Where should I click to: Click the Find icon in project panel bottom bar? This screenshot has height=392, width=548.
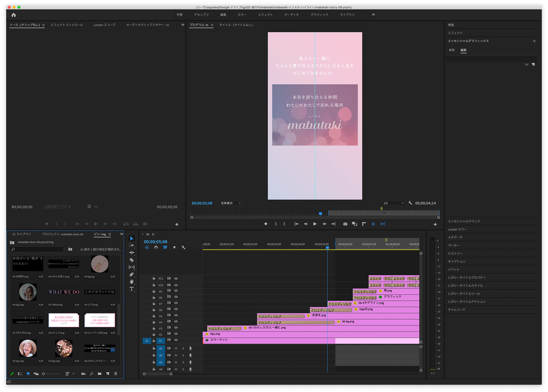pyautogui.click(x=92, y=374)
